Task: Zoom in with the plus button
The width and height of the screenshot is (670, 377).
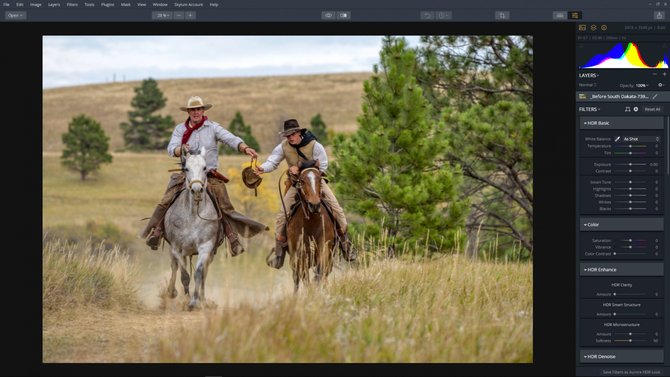Action: [x=191, y=15]
